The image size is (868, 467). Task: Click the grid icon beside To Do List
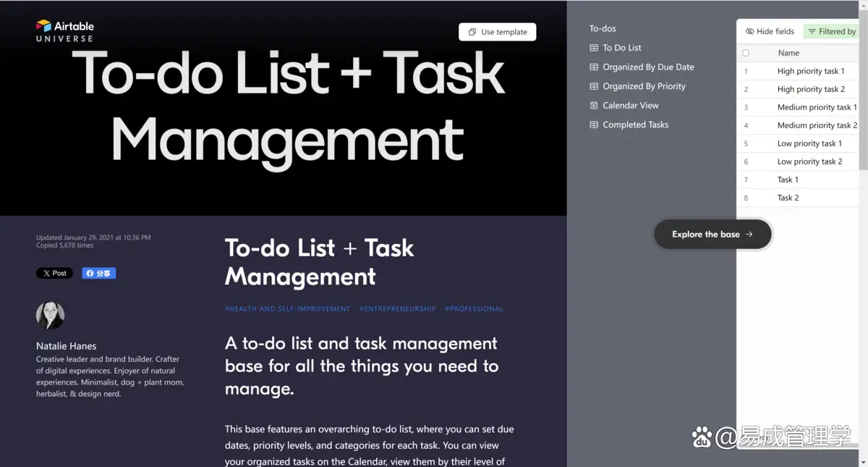pos(594,48)
